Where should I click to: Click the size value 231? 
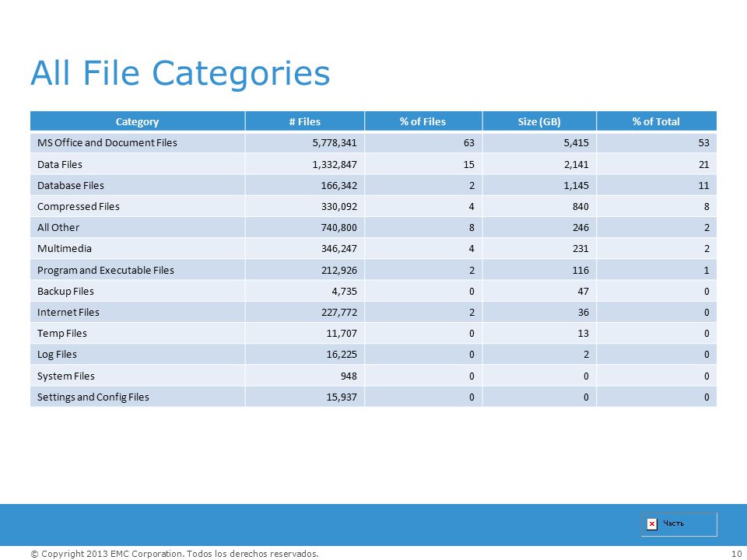click(580, 248)
